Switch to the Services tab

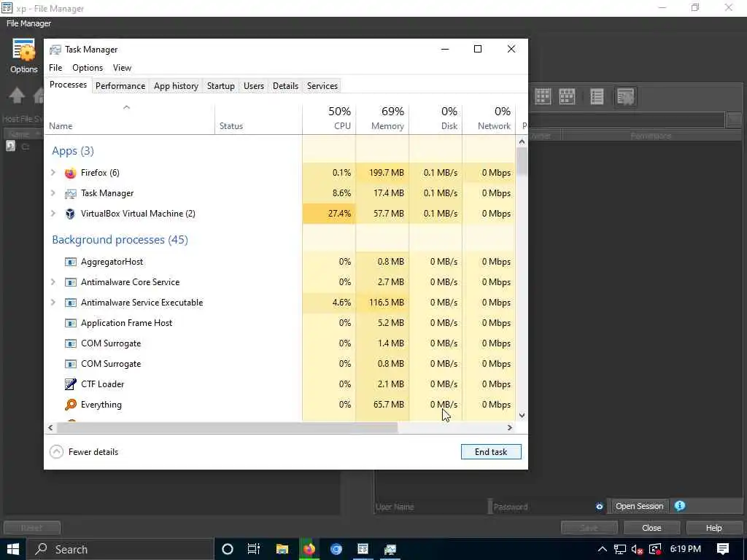(x=322, y=86)
